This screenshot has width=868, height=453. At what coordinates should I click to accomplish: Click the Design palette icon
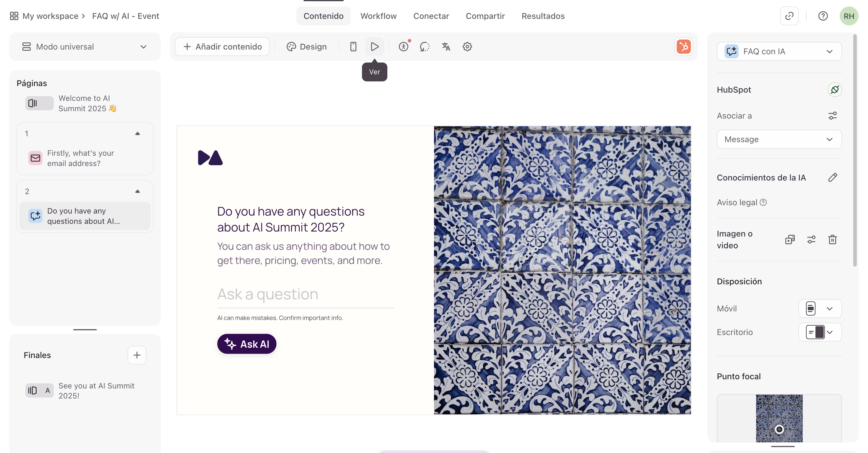click(291, 46)
